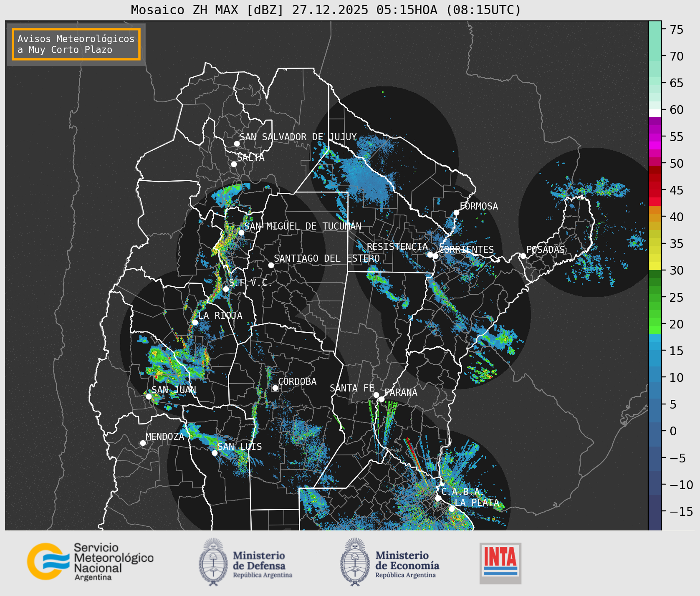Click the La Plata city marker
700x596 pixels.
(x=452, y=508)
